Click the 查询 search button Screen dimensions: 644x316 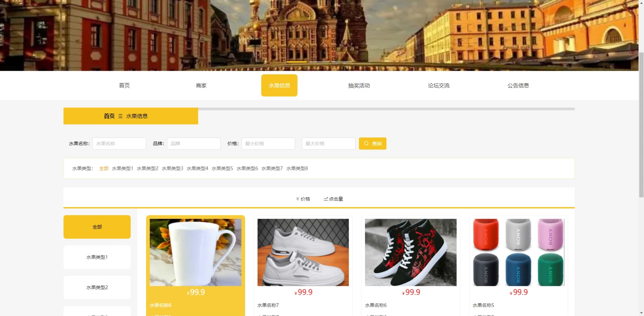pyautogui.click(x=372, y=143)
